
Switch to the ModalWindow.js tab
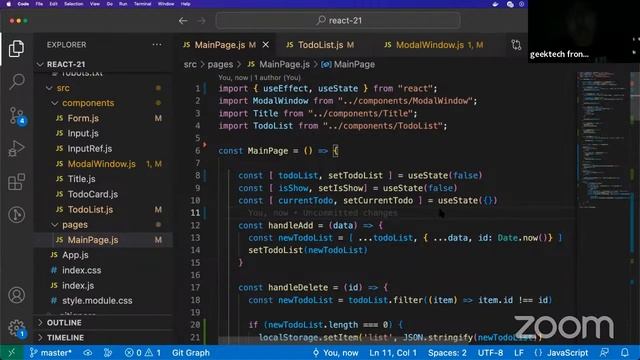click(x=433, y=45)
